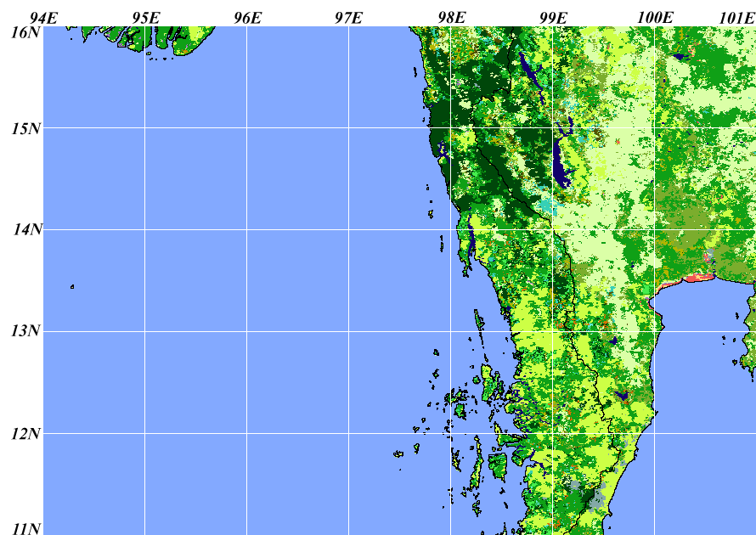Viewport: 756px width, 535px height.
Task: Click the 98E longitude label
Action: tap(452, 19)
